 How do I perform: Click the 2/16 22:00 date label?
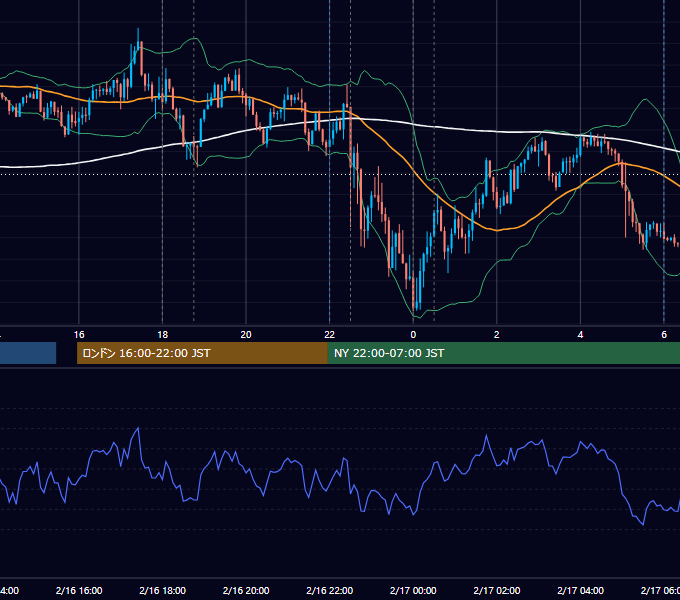click(x=330, y=590)
